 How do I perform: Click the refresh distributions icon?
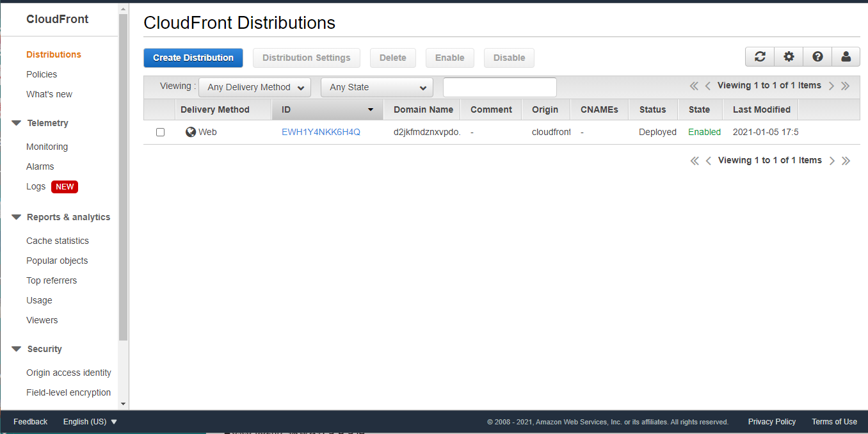760,56
